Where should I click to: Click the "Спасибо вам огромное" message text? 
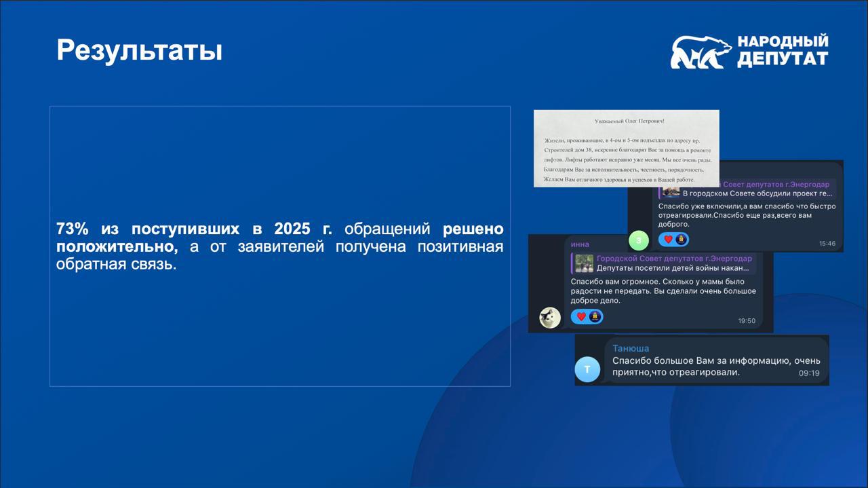click(663, 290)
